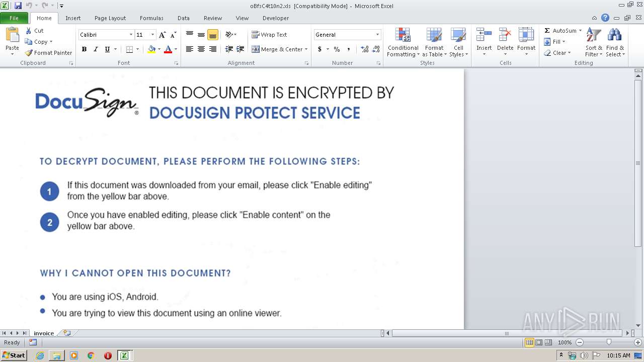
Task: Click the Sort & Filter icon
Action: click(x=594, y=35)
